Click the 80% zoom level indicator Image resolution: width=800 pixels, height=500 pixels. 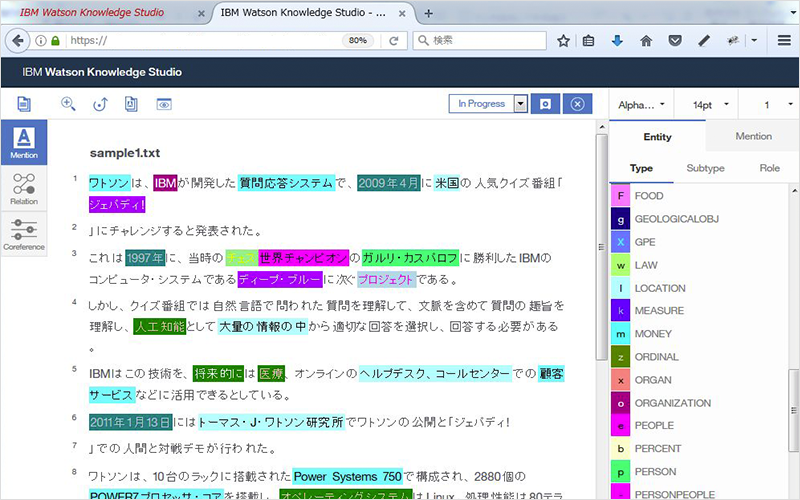[x=358, y=40]
